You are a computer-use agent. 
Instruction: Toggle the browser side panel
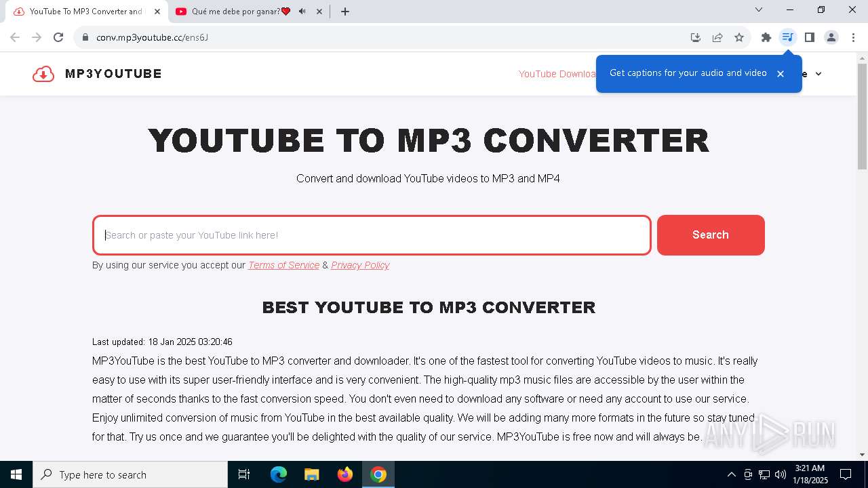pyautogui.click(x=810, y=37)
